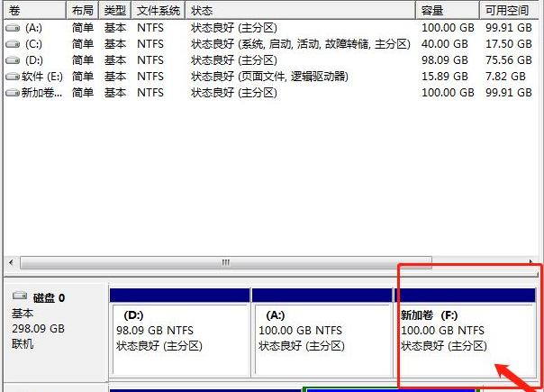Click the horizontal scrollbar left arrow
This screenshot has height=392, width=544.
click(10, 263)
